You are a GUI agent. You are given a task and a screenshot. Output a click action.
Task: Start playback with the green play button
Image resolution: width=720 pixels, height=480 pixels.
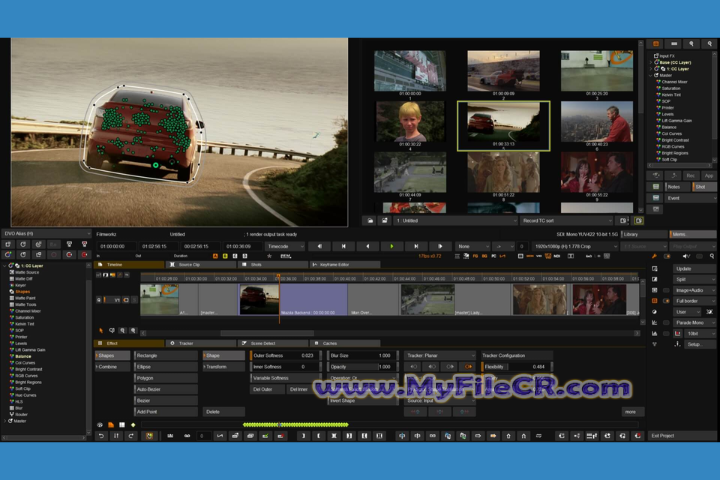click(392, 246)
